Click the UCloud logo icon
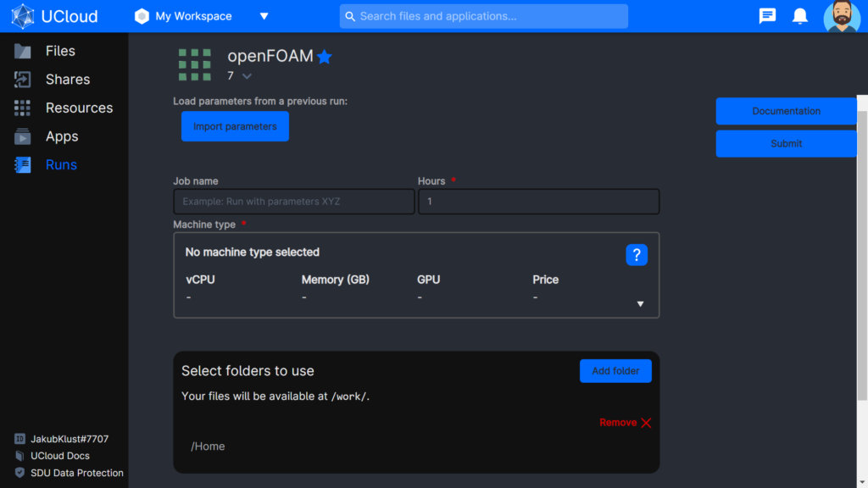This screenshot has height=488, width=868. 23,16
